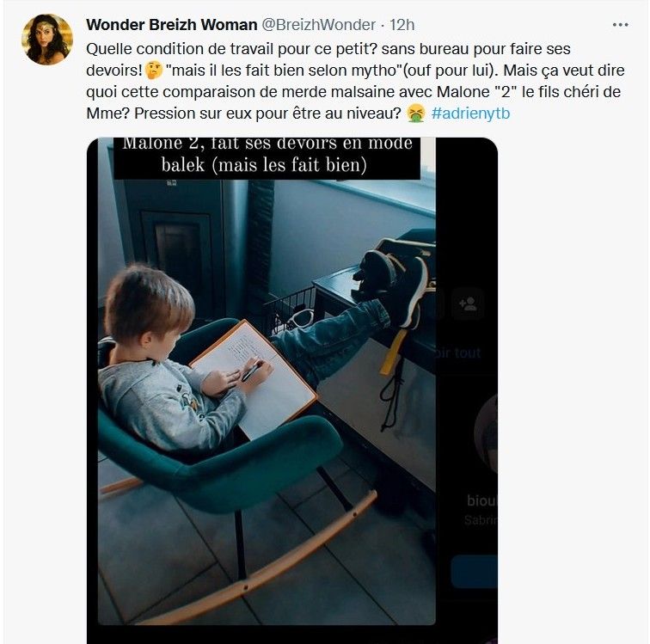Click the add-person icon in the dimmed panel
Screen dimensions: 650x644
coord(469,304)
